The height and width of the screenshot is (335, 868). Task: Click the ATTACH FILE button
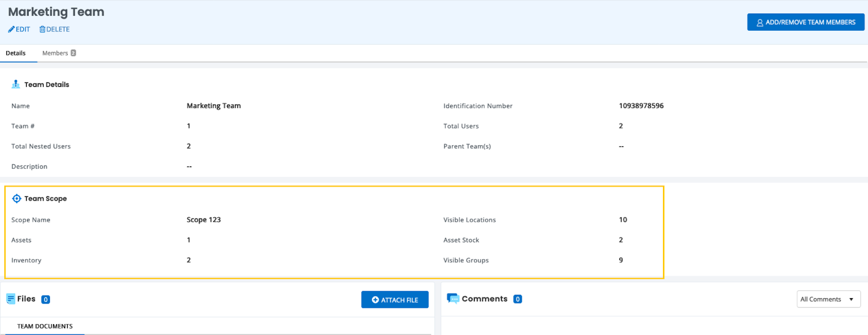pyautogui.click(x=394, y=300)
